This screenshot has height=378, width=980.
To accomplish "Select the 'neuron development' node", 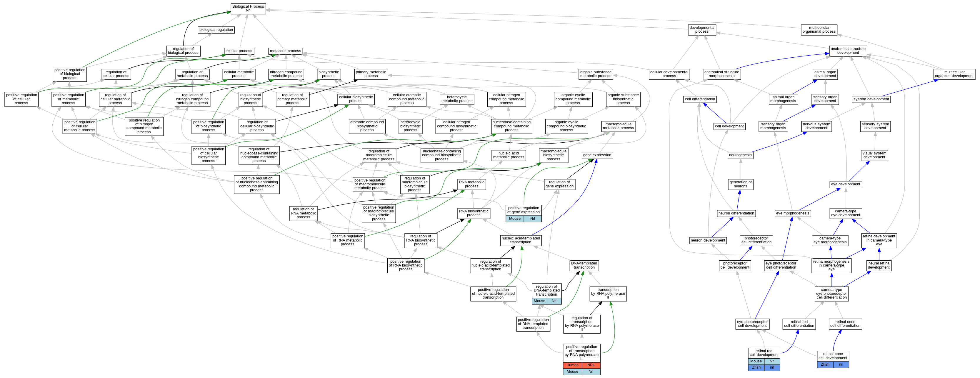I will (708, 241).
